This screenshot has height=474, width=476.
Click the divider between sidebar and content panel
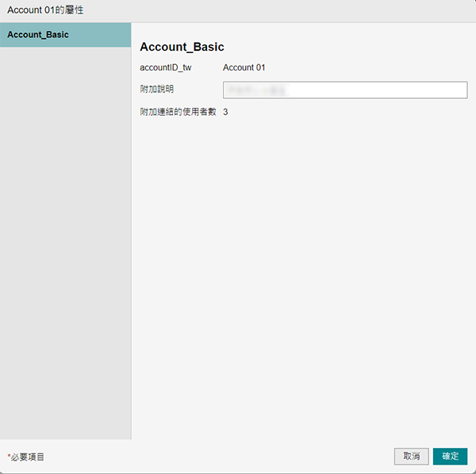click(x=131, y=238)
